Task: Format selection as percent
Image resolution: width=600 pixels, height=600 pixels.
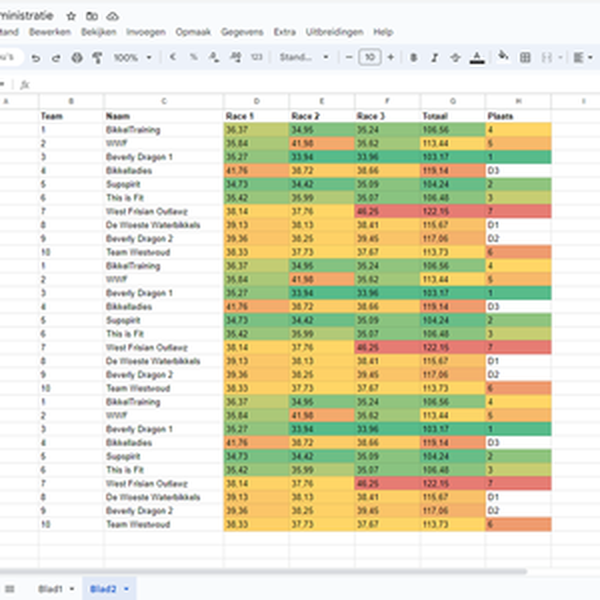Action: 194,57
